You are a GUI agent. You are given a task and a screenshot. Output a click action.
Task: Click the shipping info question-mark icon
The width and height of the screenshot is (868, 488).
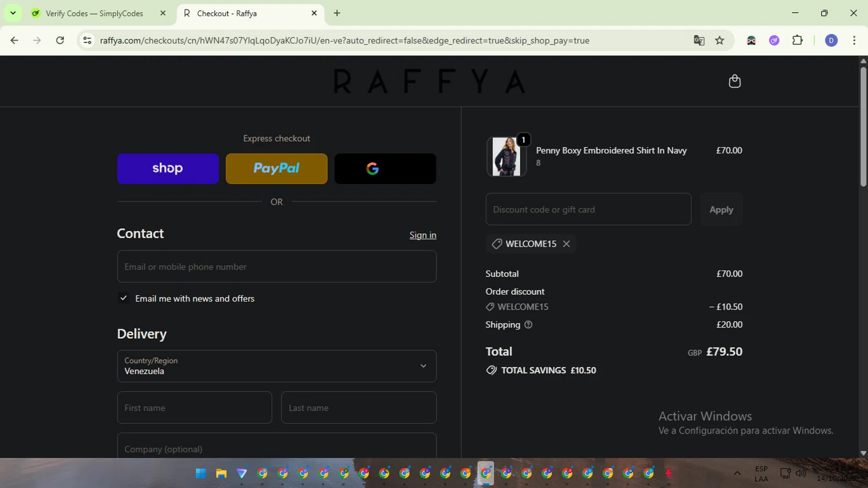(528, 325)
